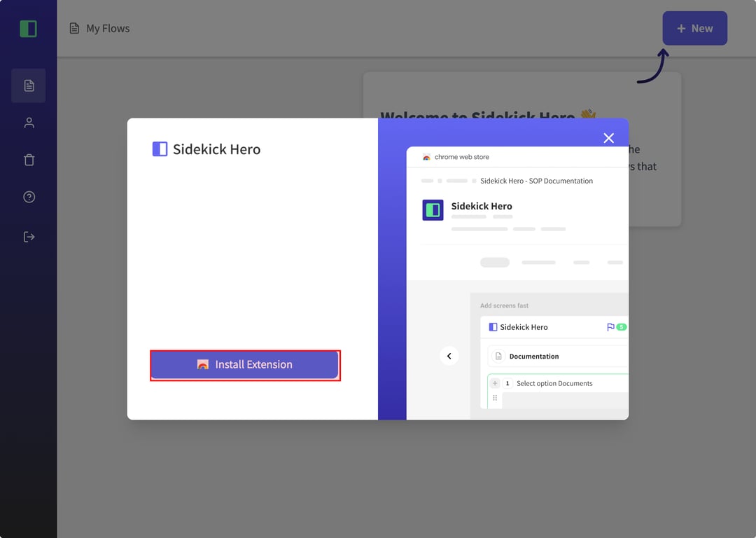This screenshot has height=538, width=756.
Task: Click the Sidekick Hero app icon in store preview
Action: [433, 209]
